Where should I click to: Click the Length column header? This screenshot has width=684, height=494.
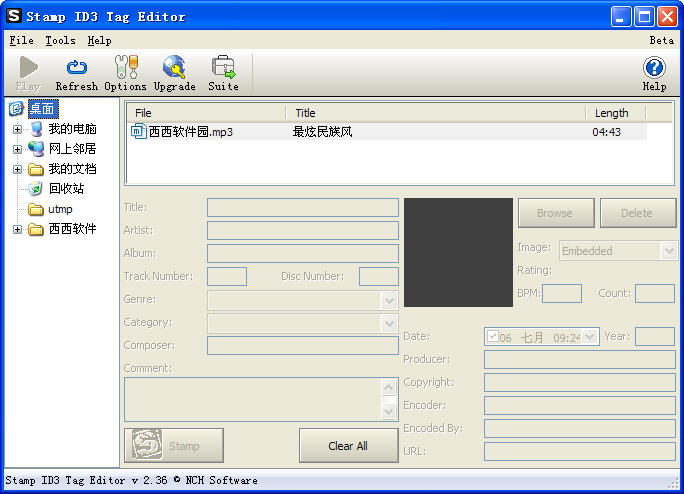[616, 113]
